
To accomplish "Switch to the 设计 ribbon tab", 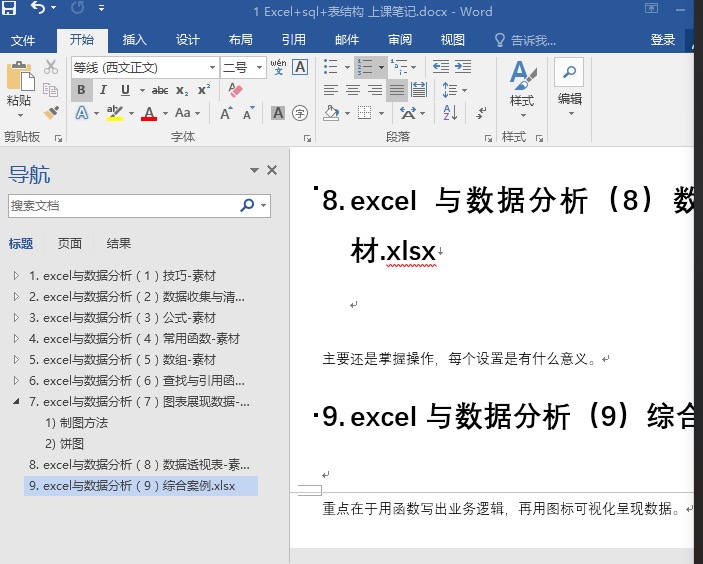I will click(x=187, y=40).
